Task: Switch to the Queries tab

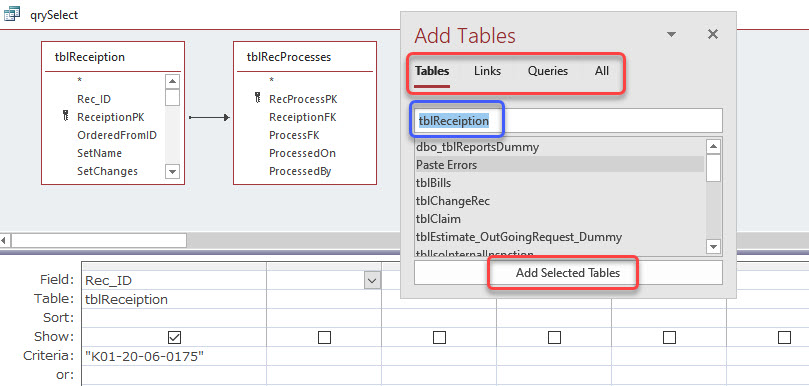Action: [x=547, y=71]
